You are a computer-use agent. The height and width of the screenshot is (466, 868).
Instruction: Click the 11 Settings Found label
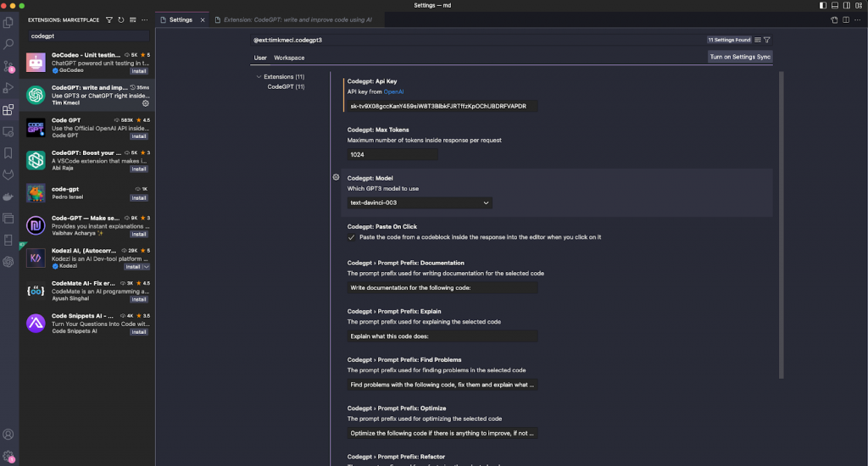(729, 40)
